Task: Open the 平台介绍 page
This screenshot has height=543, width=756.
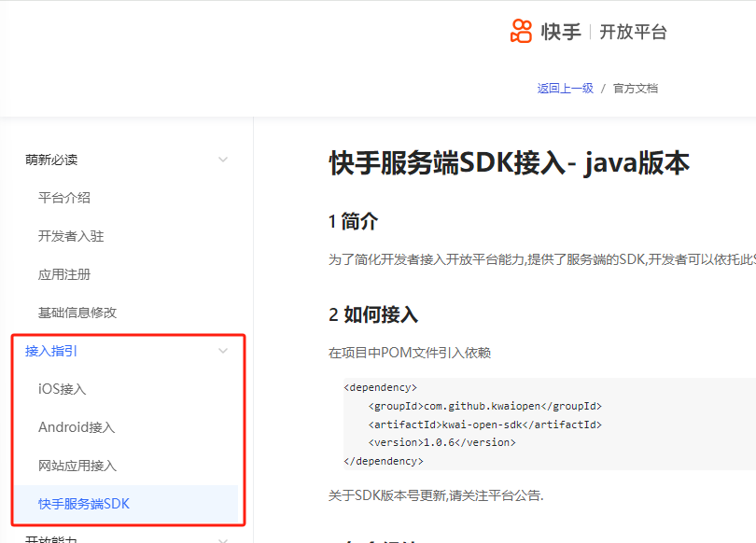Action: point(64,198)
